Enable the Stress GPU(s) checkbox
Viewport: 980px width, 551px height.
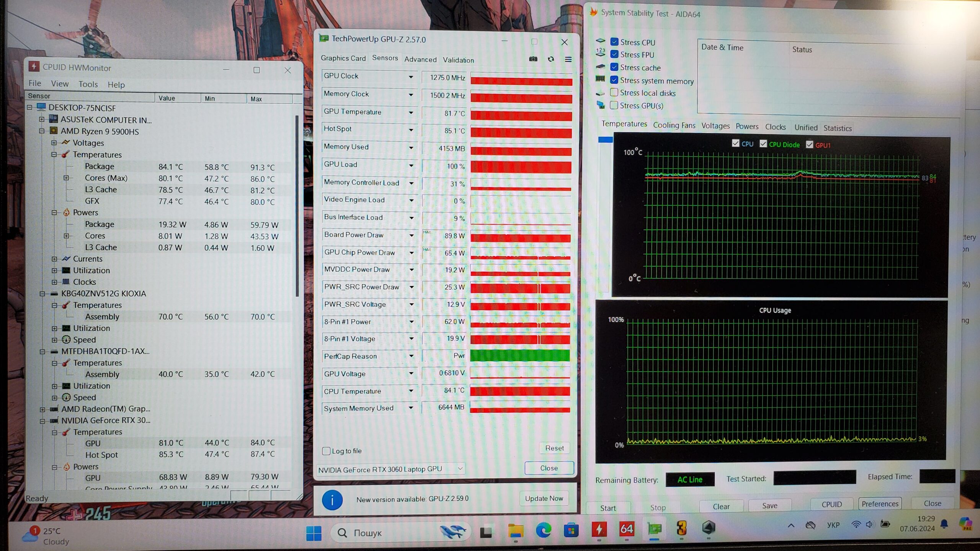[x=614, y=105]
